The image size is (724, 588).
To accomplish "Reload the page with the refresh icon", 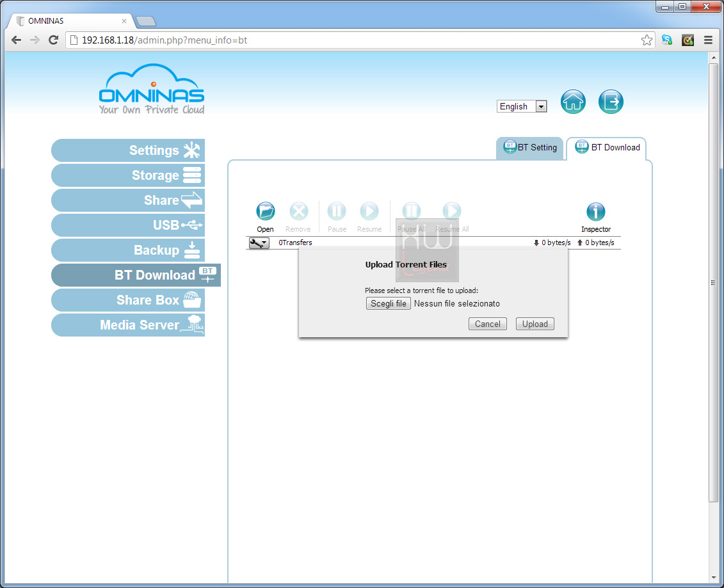I will [54, 40].
